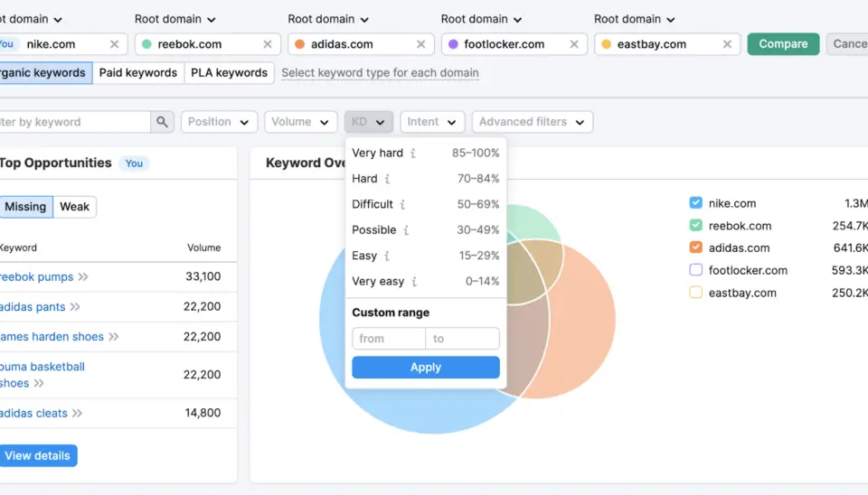Viewport: 868px width, 495px height.
Task: Choose Difficult 50–69% option
Action: coord(426,205)
